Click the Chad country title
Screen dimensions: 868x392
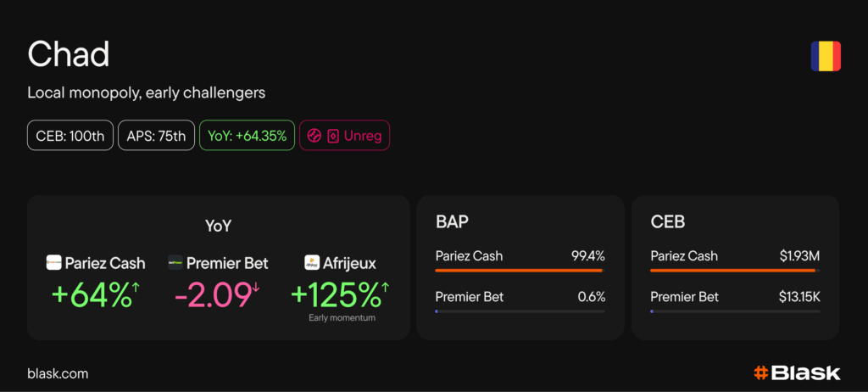(x=69, y=55)
